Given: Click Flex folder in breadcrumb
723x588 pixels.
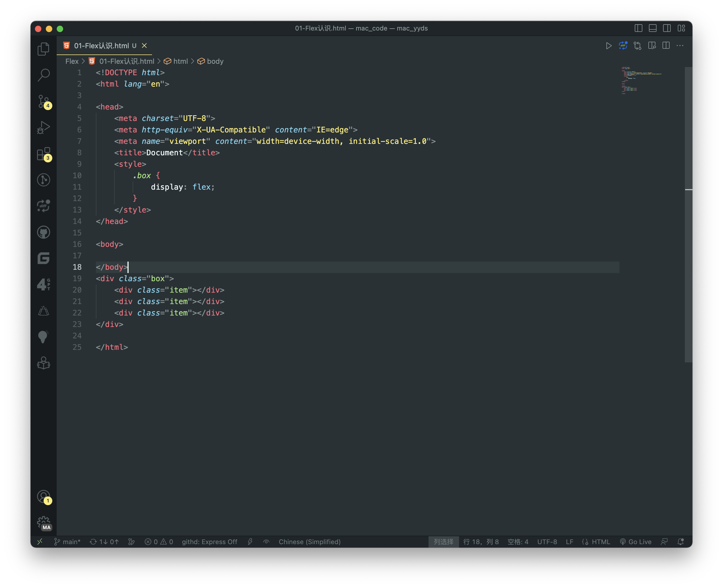Looking at the screenshot, I should click(x=72, y=61).
